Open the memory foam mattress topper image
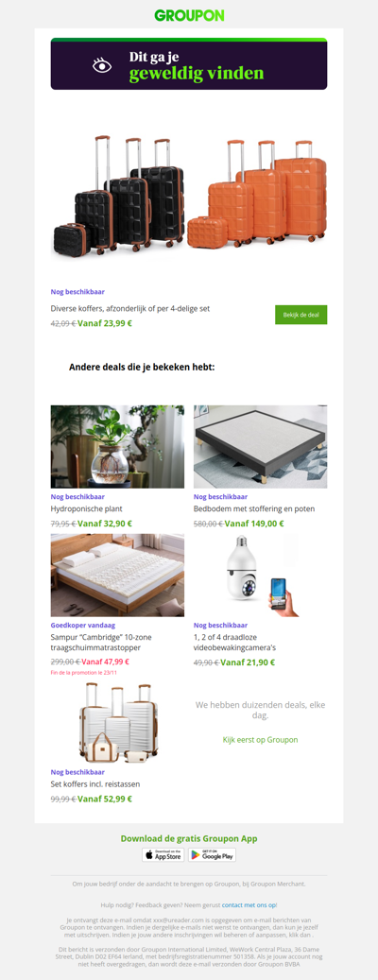 point(117,576)
